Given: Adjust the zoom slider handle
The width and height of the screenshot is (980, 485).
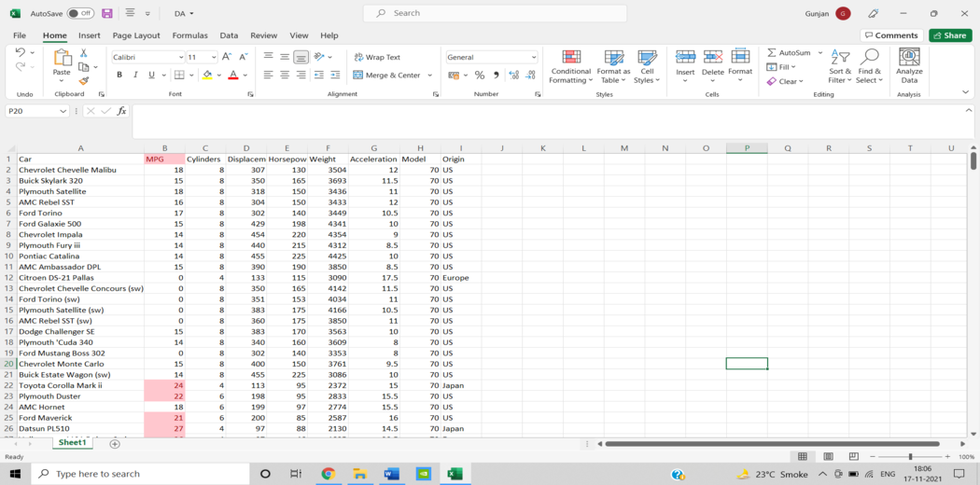Looking at the screenshot, I should pyautogui.click(x=911, y=457).
